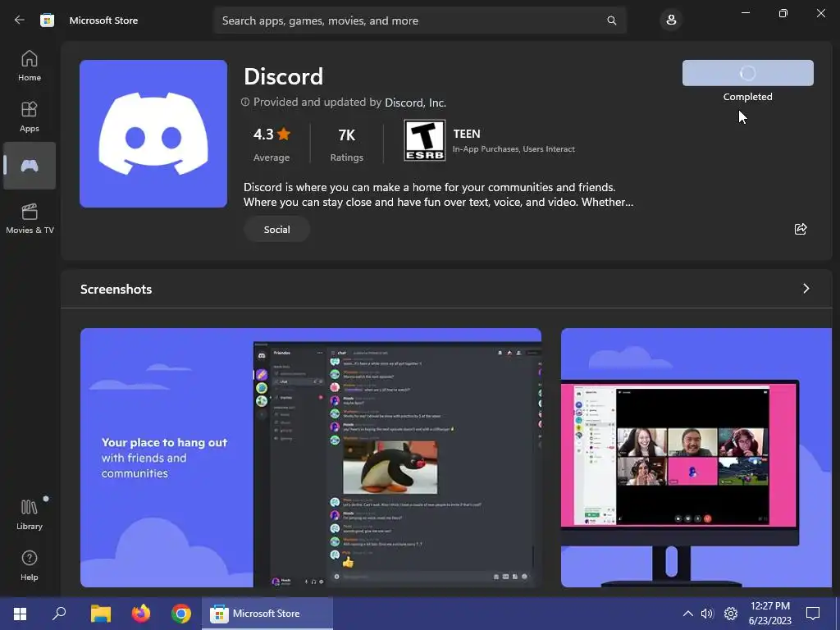Click In-App Purchases, Users Interact text
The image size is (840, 630).
(x=514, y=149)
